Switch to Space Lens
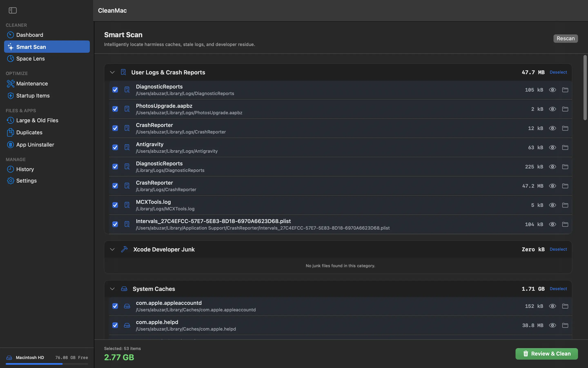 click(x=47, y=59)
